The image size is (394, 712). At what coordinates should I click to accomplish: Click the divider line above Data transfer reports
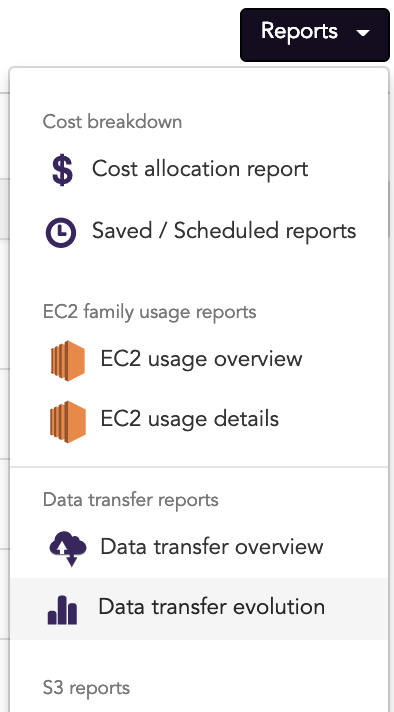200,467
